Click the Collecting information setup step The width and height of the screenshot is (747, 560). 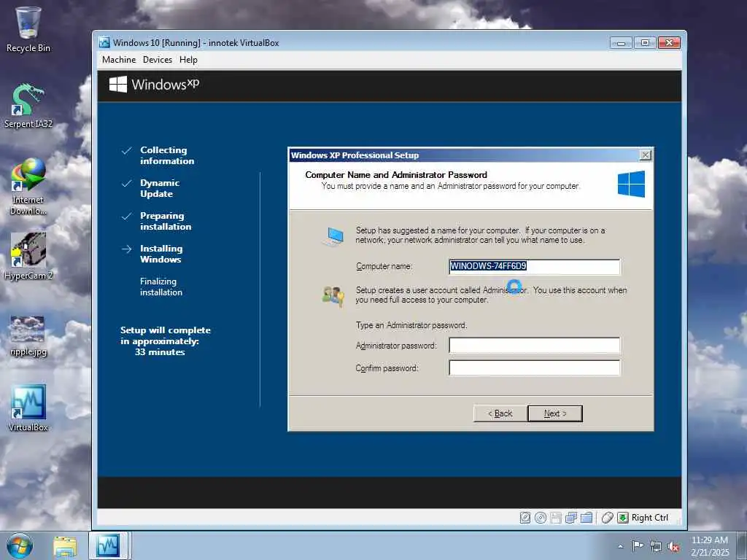(x=167, y=155)
